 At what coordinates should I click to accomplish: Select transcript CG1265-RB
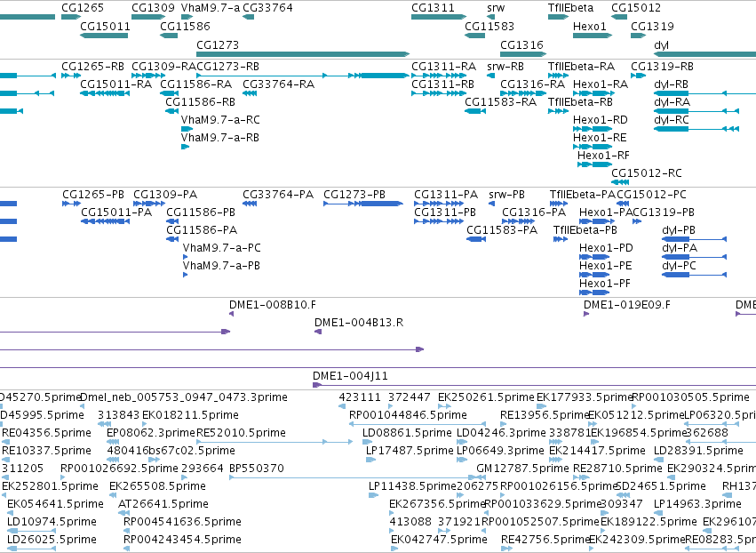tap(92, 66)
